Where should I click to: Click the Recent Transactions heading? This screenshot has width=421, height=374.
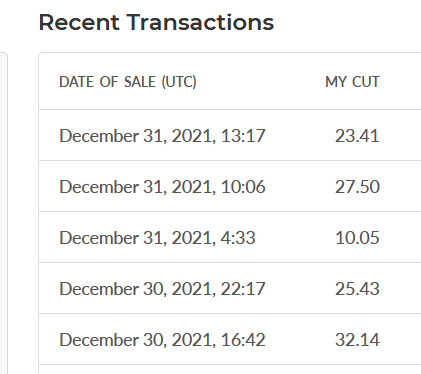(x=156, y=23)
